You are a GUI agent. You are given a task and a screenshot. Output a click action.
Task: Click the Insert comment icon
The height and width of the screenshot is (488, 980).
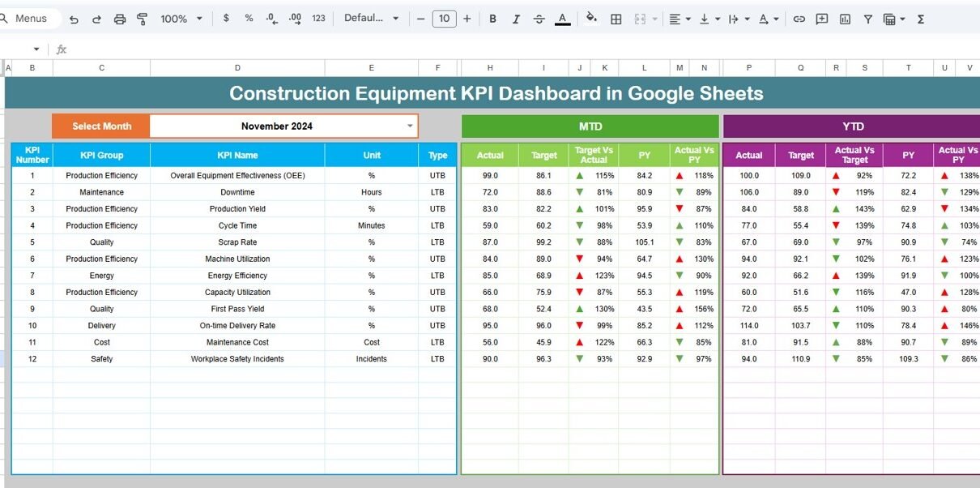click(822, 19)
